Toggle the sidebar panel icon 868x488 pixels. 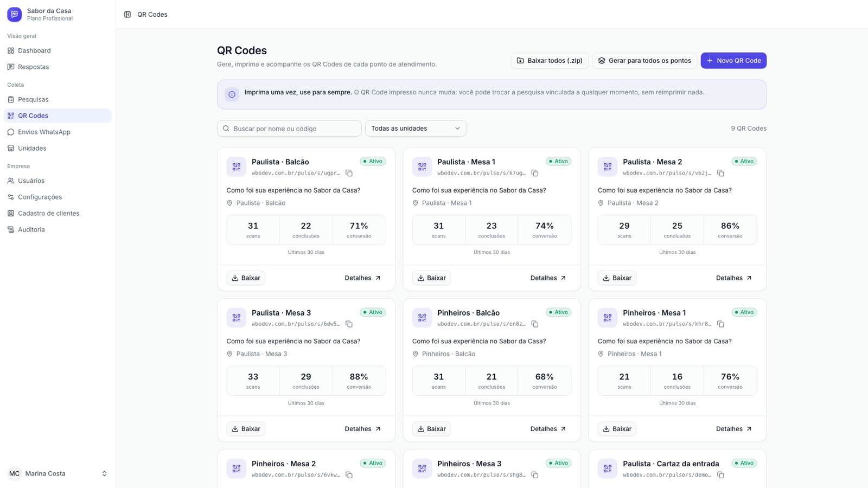tap(127, 15)
